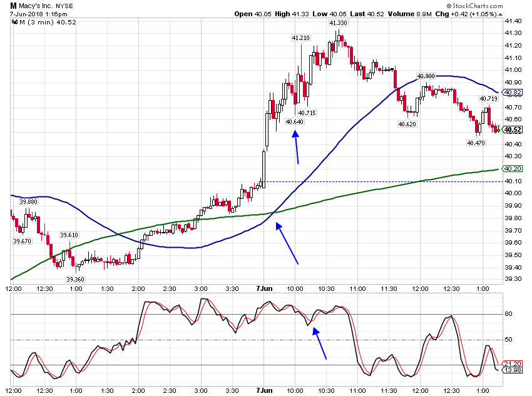
Task: Click the '40.470' low price callout
Action: click(x=476, y=143)
